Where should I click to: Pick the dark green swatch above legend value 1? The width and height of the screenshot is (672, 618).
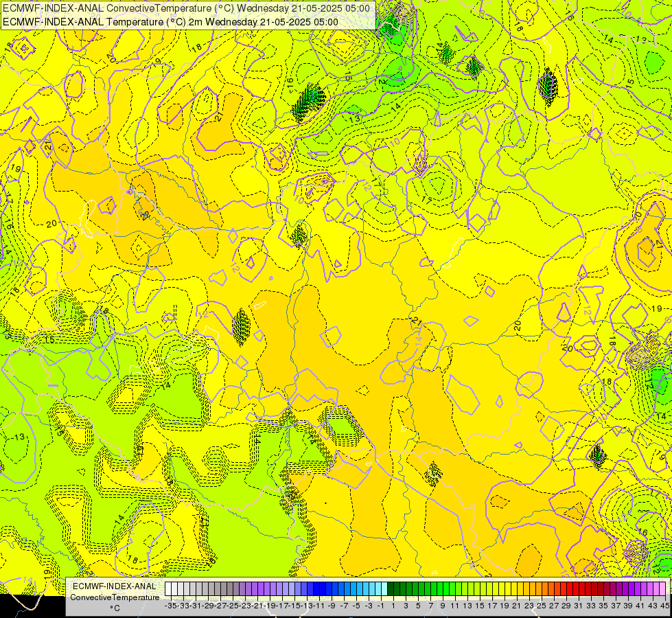391,589
